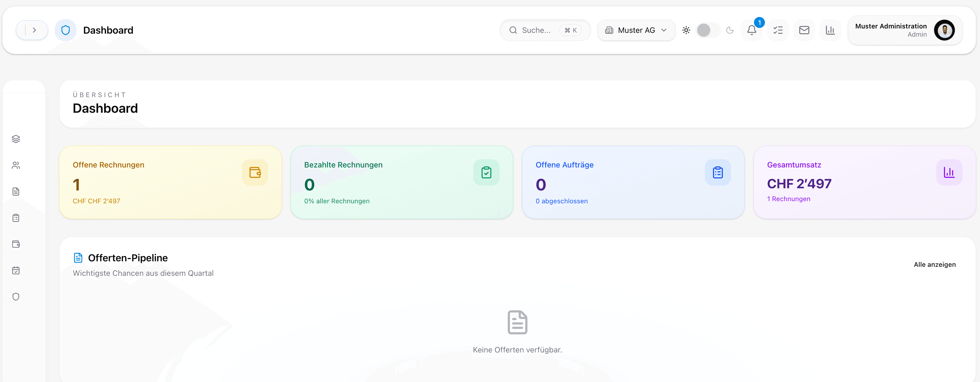Click the Suche search field
The image size is (980, 382).
(x=545, y=30)
